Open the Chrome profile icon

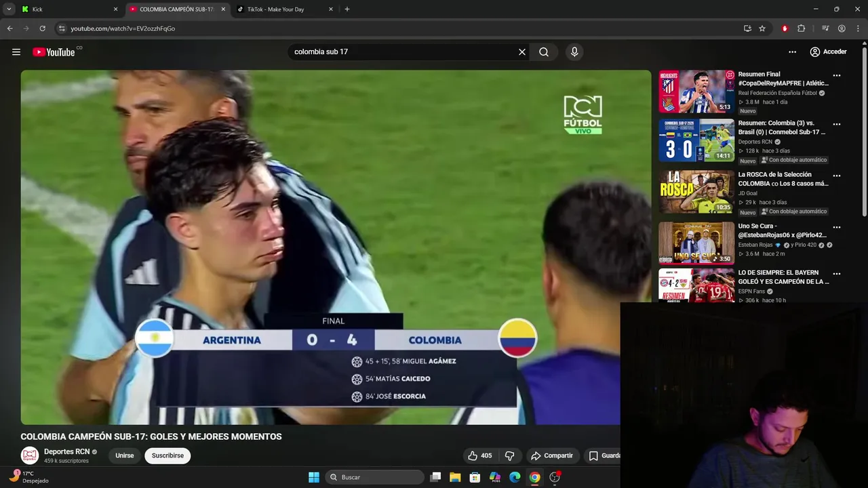[x=842, y=28]
